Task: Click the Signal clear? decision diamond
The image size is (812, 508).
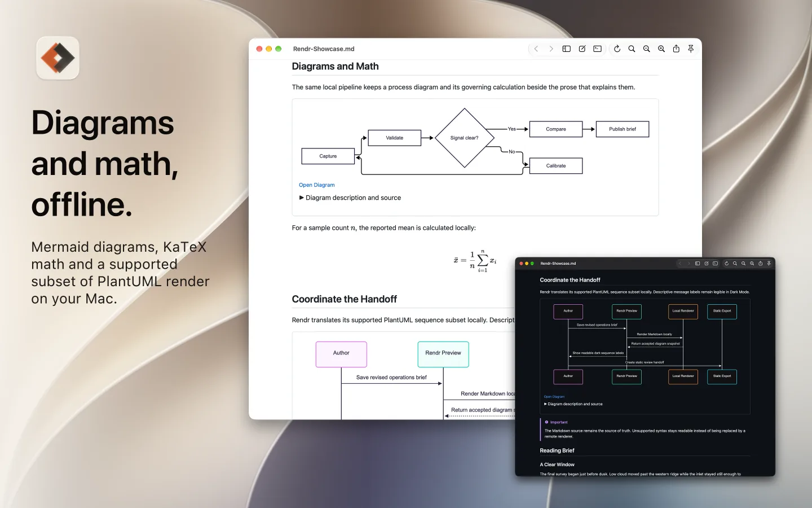Action: pyautogui.click(x=464, y=138)
